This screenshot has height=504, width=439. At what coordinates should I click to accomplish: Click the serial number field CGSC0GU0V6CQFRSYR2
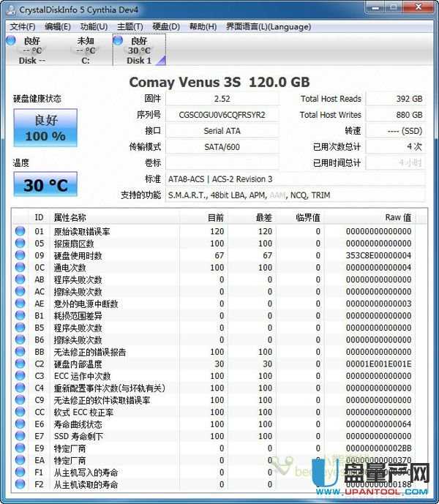(x=222, y=115)
